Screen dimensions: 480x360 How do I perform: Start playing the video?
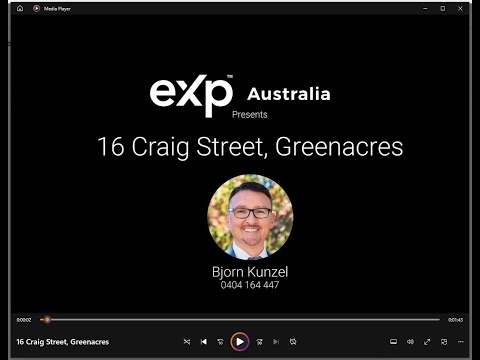point(240,342)
